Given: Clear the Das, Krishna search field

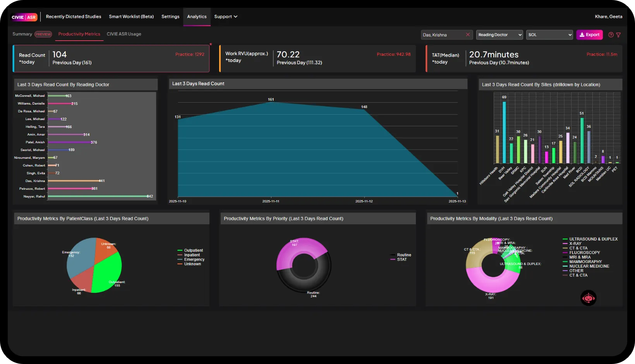Looking at the screenshot, I should (468, 34).
